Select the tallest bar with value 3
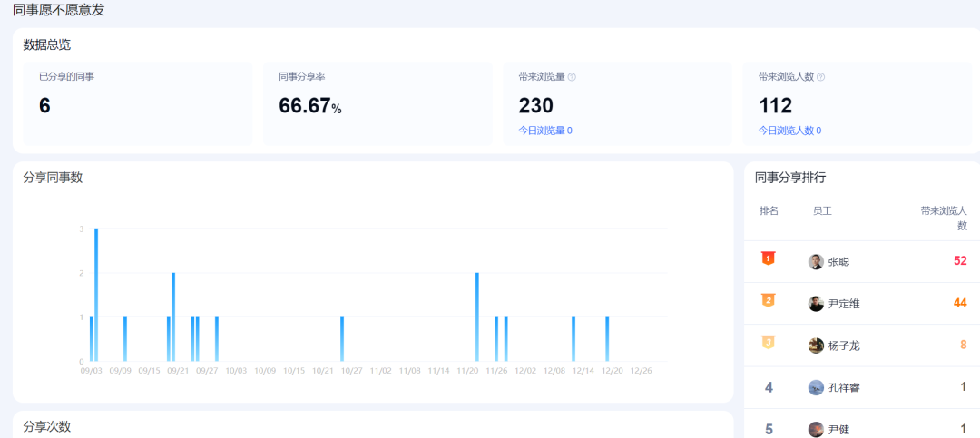 tap(96, 295)
